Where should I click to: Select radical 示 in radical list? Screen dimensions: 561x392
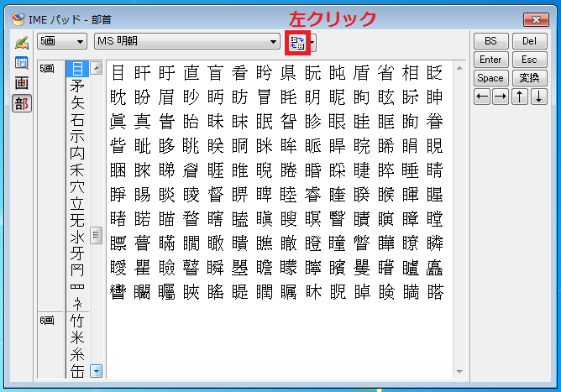click(x=77, y=137)
